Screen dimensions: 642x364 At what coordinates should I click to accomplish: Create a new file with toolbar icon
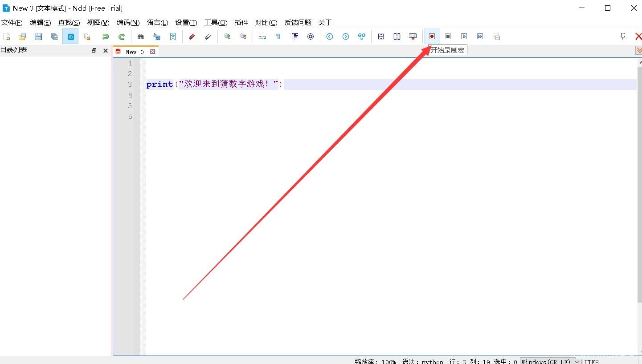pyautogui.click(x=6, y=36)
